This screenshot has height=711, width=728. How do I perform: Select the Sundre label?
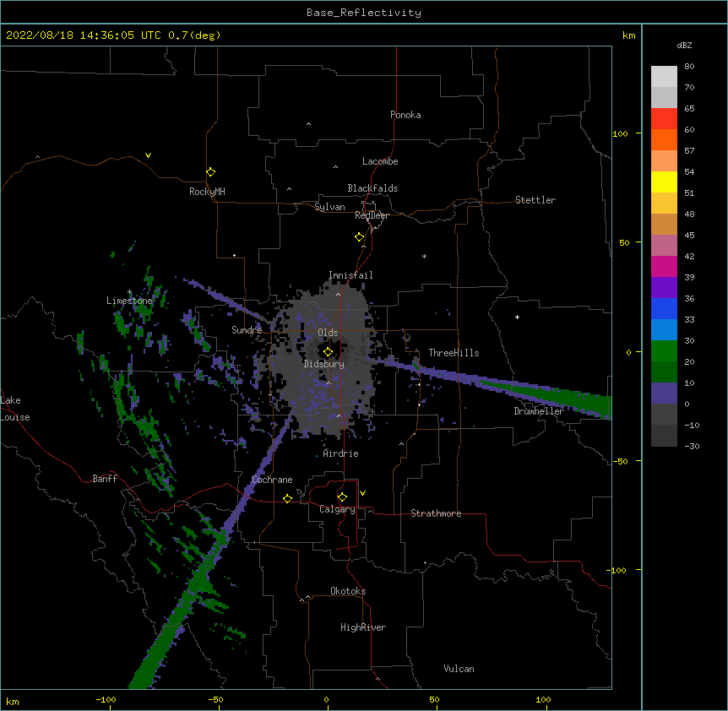point(247,330)
